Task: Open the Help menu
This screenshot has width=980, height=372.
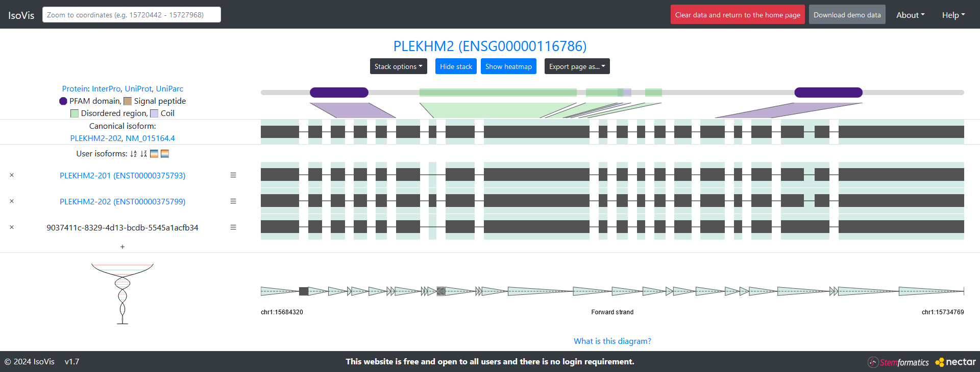Action: [x=953, y=15]
